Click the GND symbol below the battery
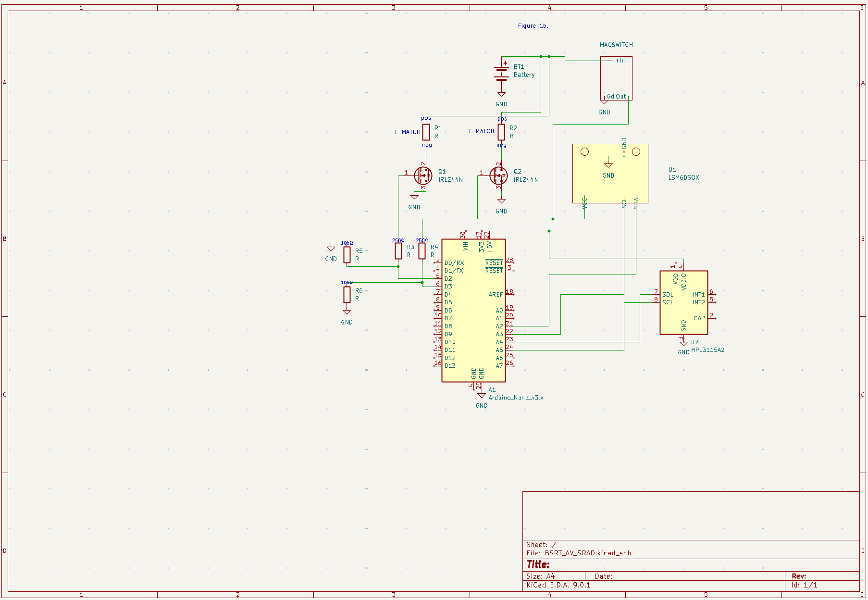The image size is (868, 600). 501,95
